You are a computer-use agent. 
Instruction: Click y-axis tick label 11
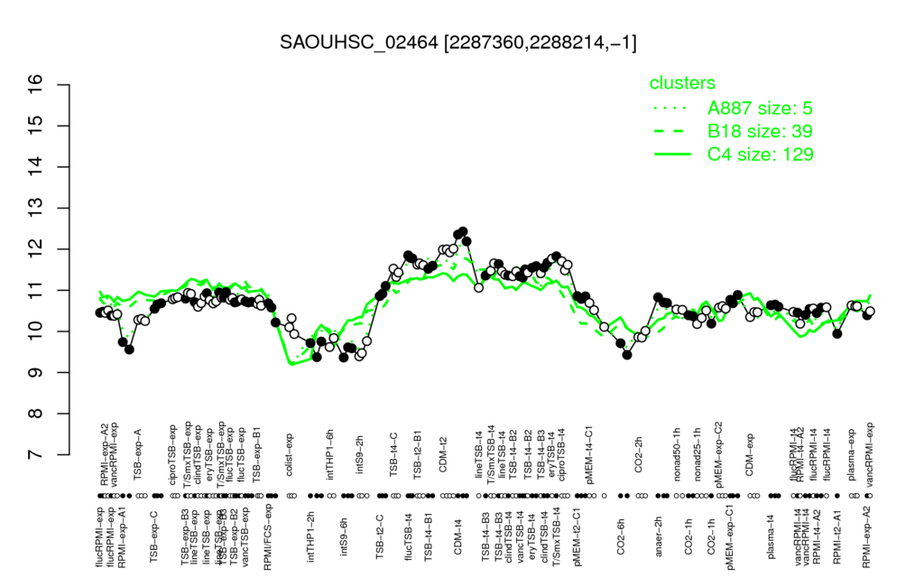[x=35, y=290]
